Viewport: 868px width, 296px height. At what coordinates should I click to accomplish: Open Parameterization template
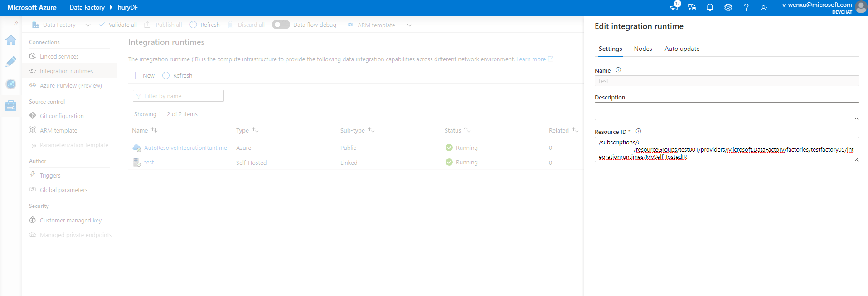point(74,145)
